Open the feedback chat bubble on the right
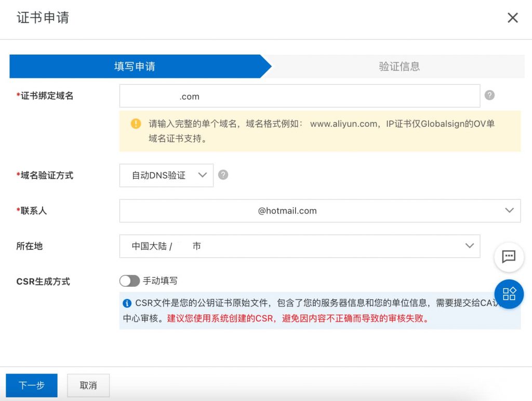 tap(508, 257)
